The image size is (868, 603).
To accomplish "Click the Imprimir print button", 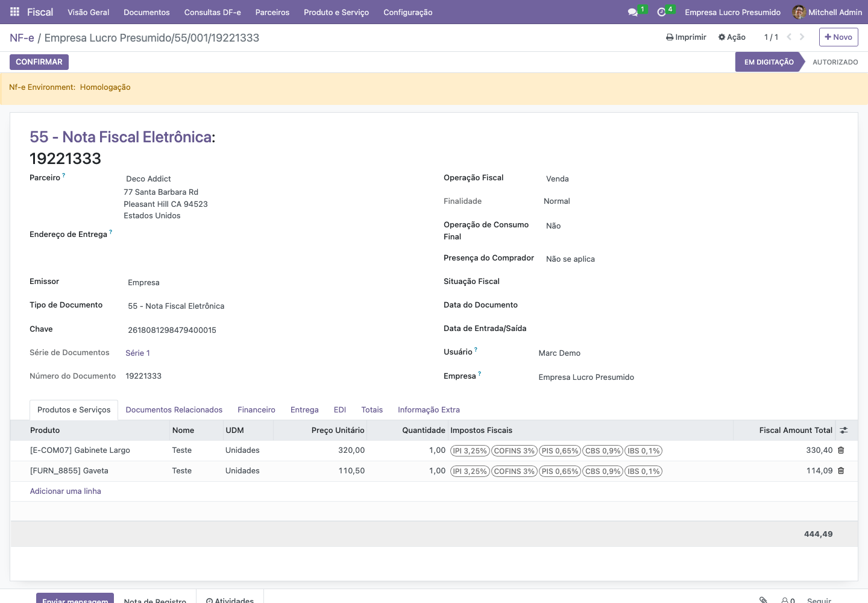I will tap(686, 37).
